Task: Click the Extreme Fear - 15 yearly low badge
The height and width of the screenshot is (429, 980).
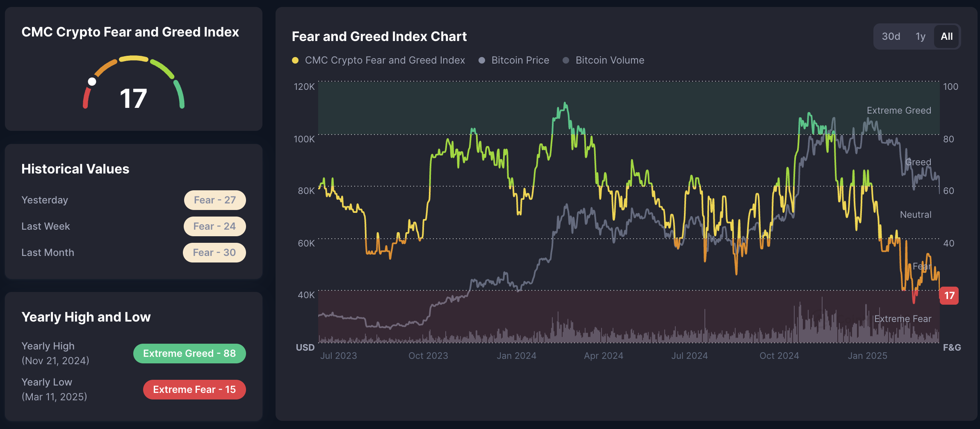Action: [x=194, y=389]
